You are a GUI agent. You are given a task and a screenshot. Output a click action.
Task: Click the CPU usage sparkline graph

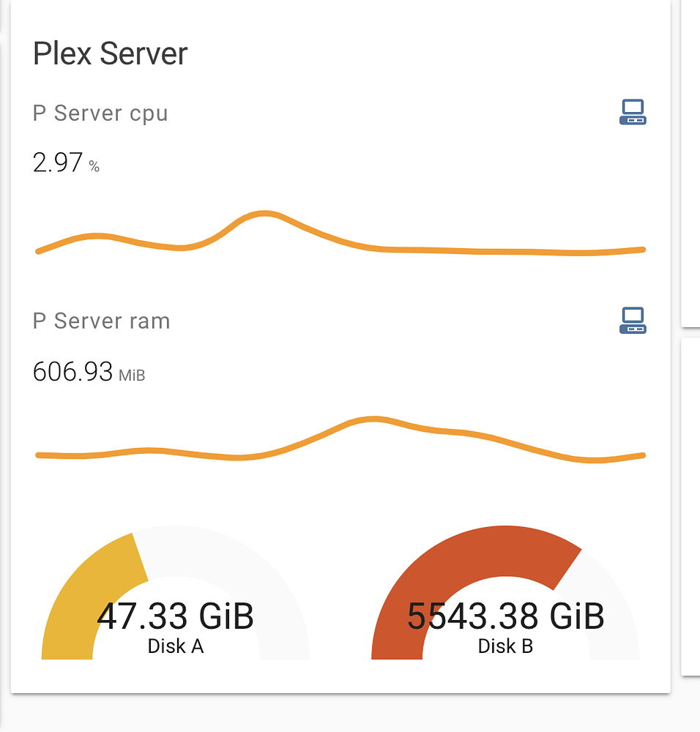tap(340, 234)
